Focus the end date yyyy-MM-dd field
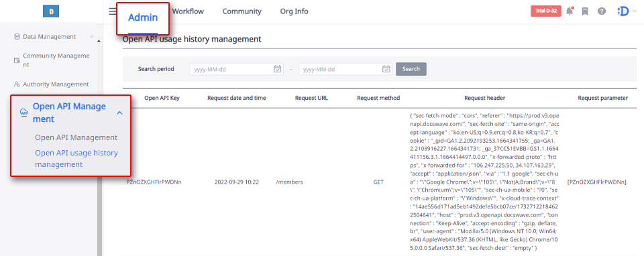 click(x=345, y=69)
